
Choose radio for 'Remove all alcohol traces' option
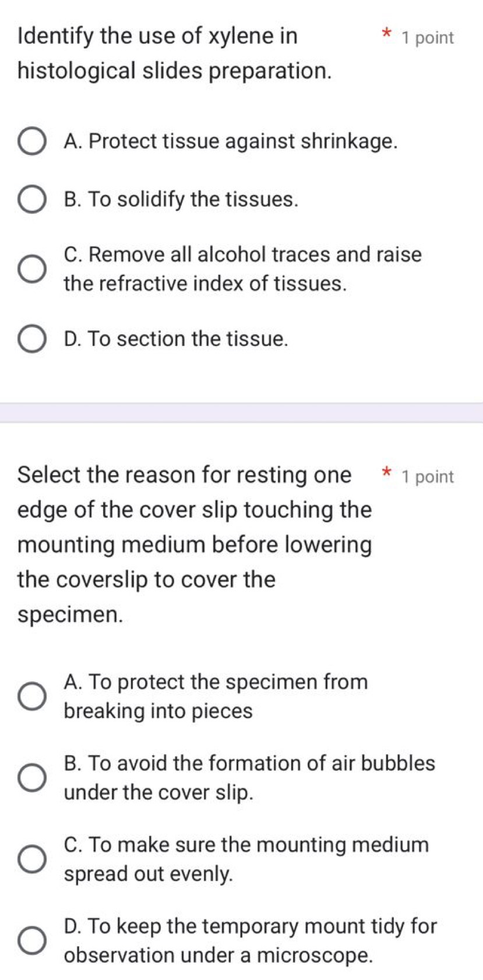[31, 269]
